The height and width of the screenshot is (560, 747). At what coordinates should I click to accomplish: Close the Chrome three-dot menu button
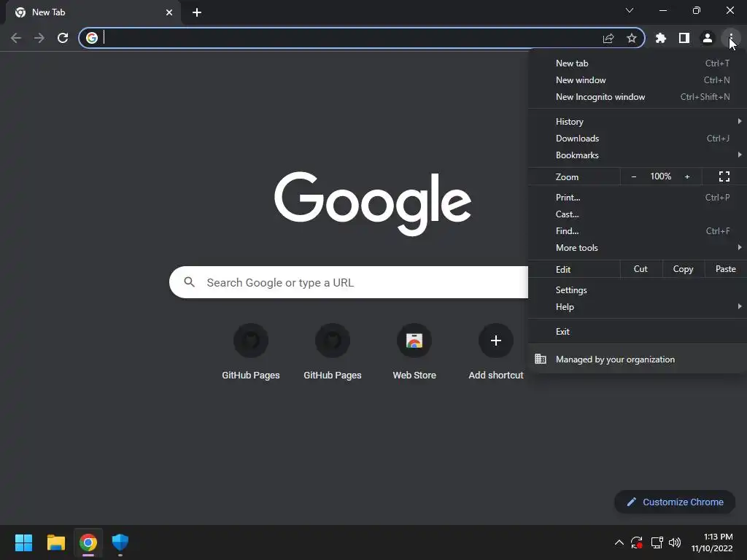731,38
